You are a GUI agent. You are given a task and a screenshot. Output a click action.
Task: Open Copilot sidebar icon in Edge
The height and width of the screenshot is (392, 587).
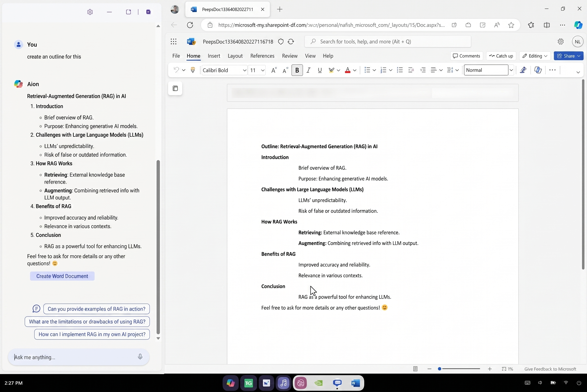[x=578, y=25]
